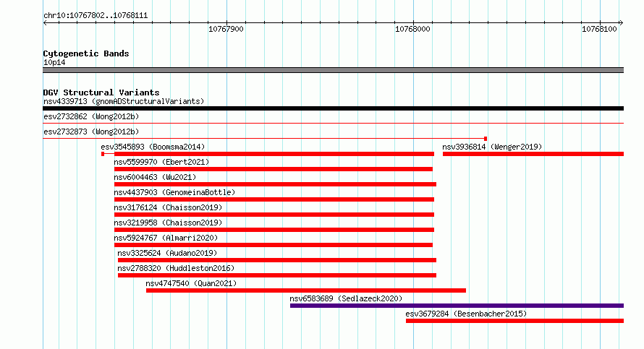
Task: Select the red nsv5599970 Ebert2021 bar
Action: (x=274, y=169)
